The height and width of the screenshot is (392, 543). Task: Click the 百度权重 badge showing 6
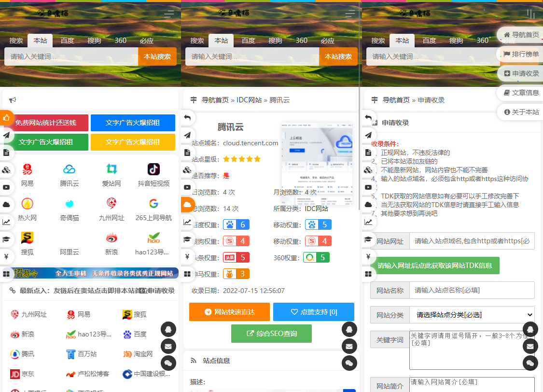[236, 225]
